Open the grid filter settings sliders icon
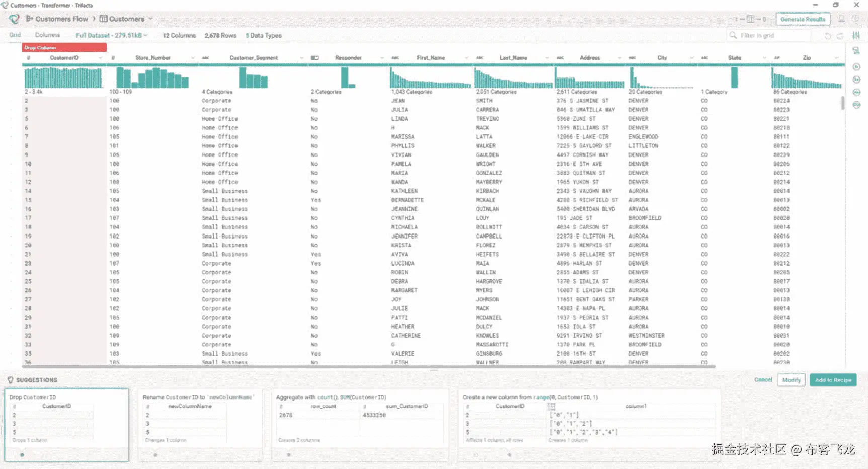868x469 pixels. point(855,35)
